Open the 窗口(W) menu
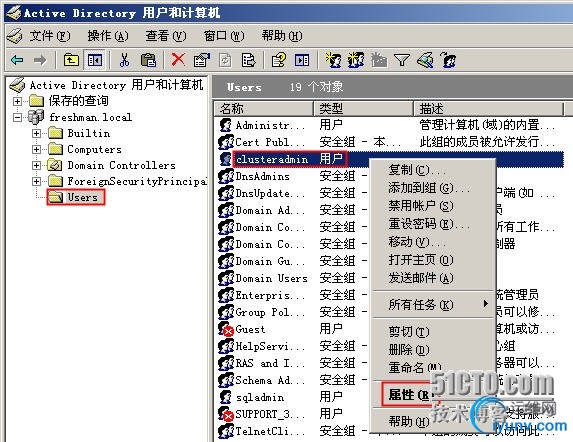The image size is (573, 442). pos(224,36)
